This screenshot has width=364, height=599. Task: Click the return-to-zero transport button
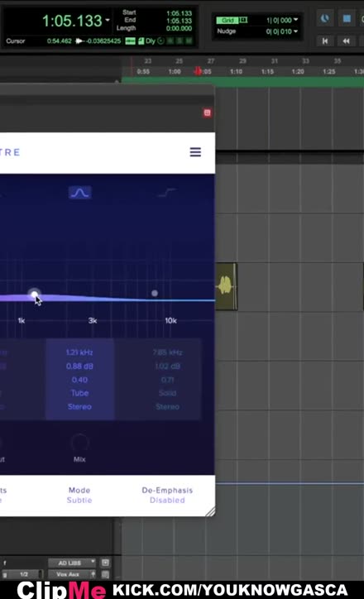[325, 41]
